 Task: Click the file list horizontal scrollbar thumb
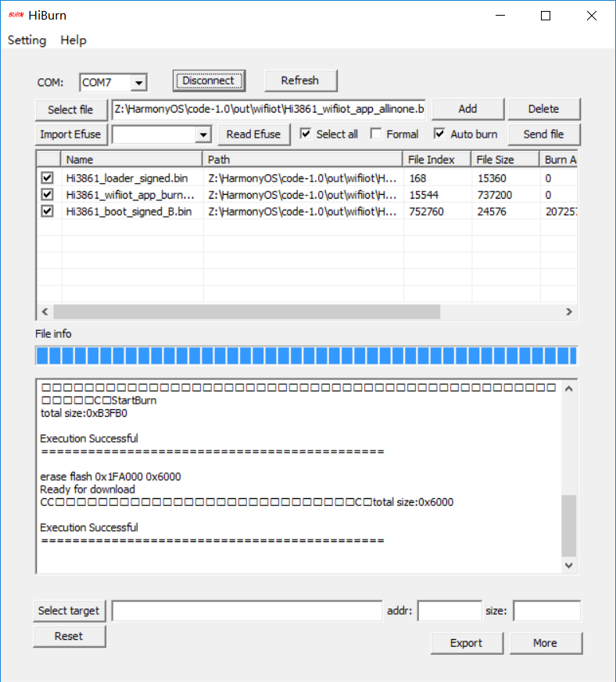247,312
